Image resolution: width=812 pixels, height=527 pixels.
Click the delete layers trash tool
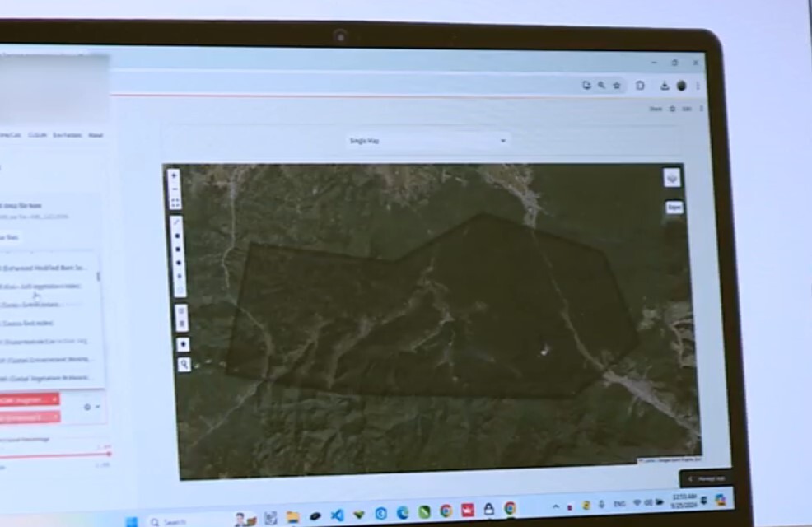click(x=182, y=324)
